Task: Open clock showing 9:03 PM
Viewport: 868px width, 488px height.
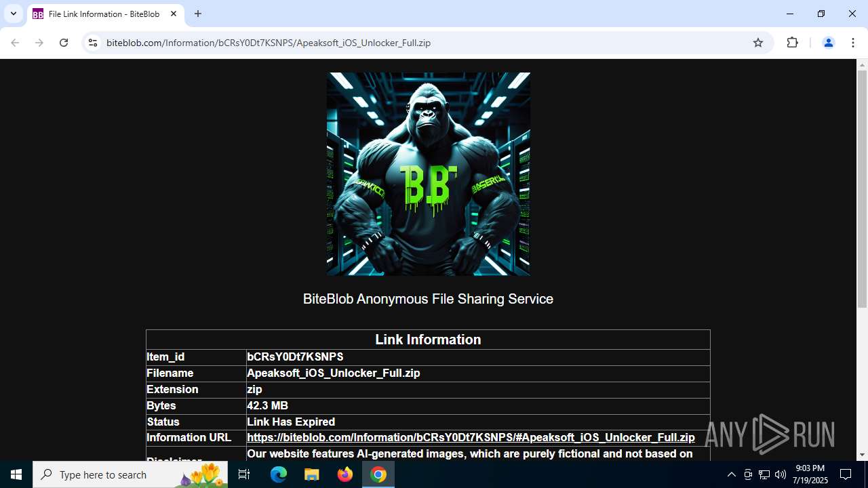Action: pos(811,474)
